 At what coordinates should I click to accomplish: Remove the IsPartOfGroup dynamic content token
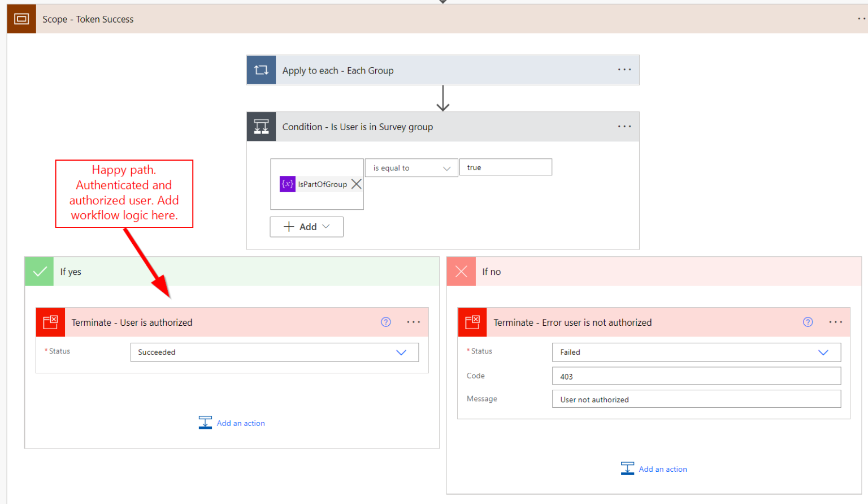pyautogui.click(x=356, y=184)
